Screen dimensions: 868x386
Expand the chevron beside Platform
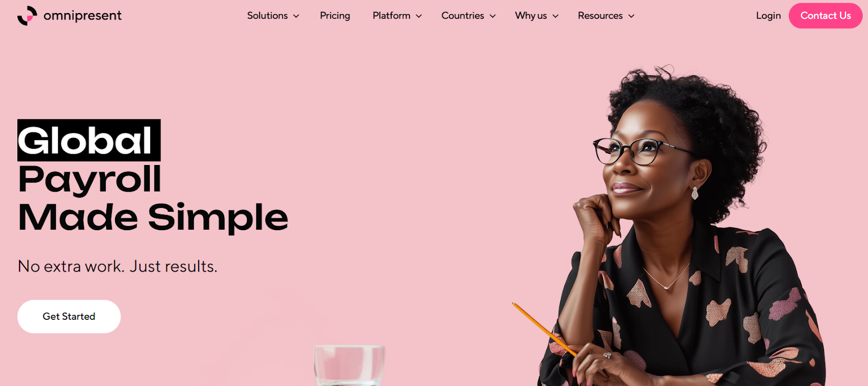(419, 16)
